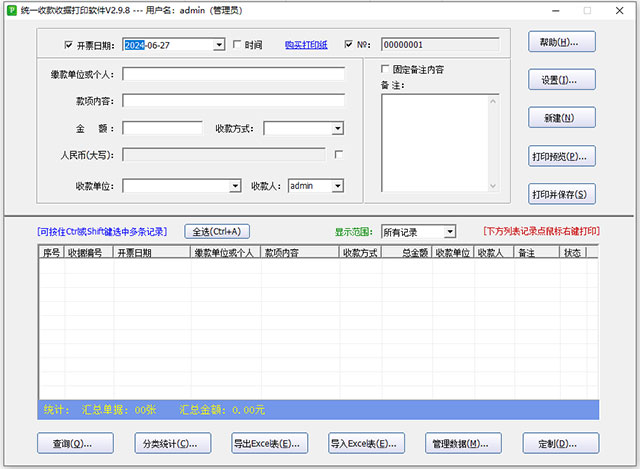Sort by 开票日期 column header
Image resolution: width=640 pixels, height=469 pixels.
pos(152,253)
